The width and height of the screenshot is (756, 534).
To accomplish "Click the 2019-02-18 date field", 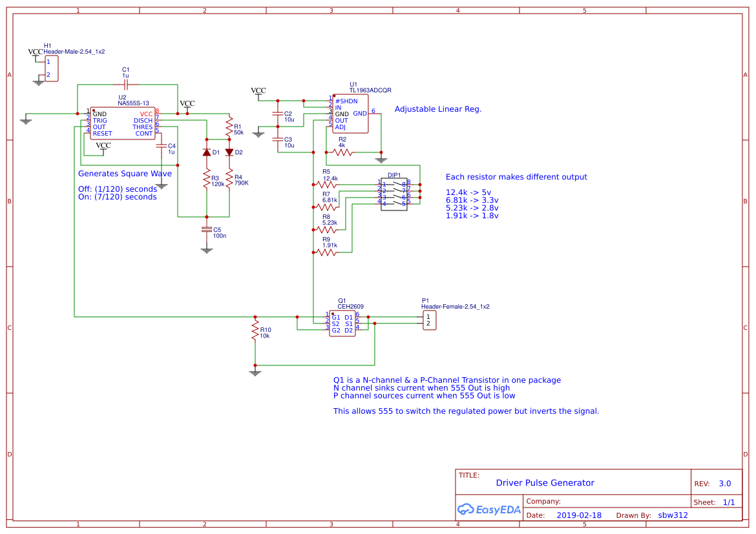I will (x=580, y=515).
